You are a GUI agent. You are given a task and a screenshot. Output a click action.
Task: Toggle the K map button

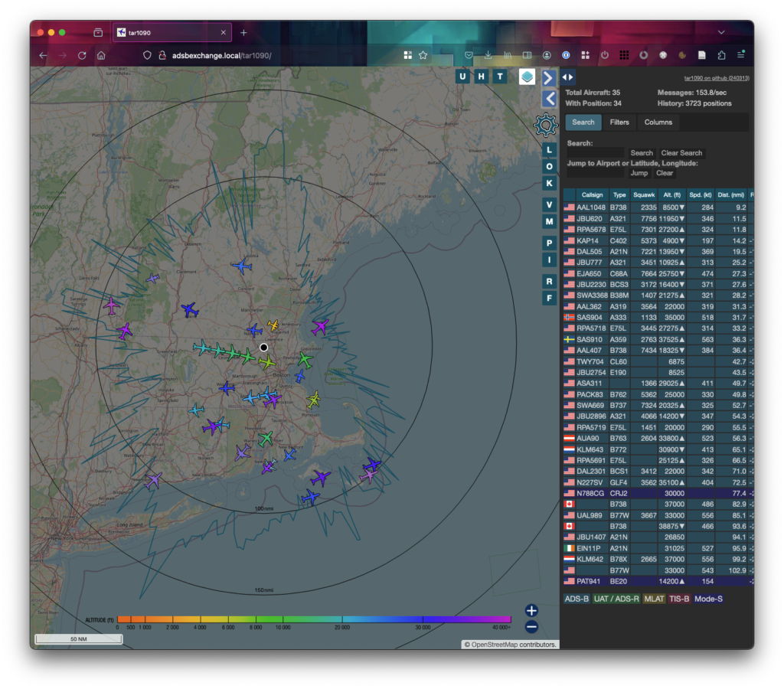pyautogui.click(x=549, y=184)
